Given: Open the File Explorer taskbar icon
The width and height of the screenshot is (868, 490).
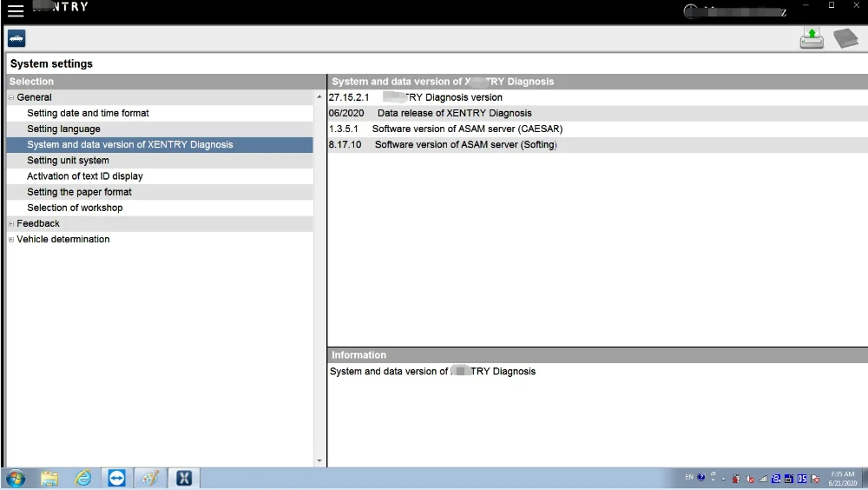Looking at the screenshot, I should pyautogui.click(x=49, y=478).
